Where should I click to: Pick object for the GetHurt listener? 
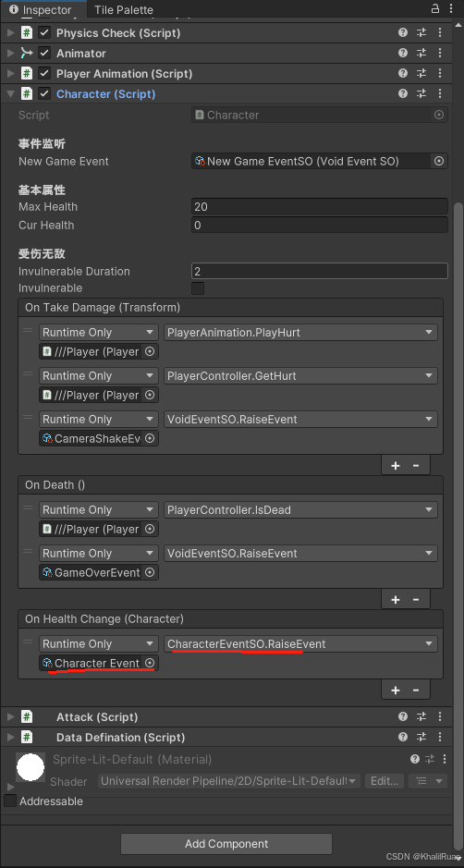point(150,396)
